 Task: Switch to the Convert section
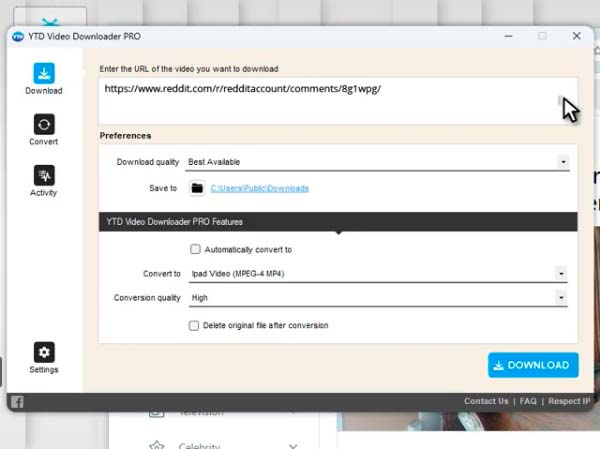pos(44,129)
